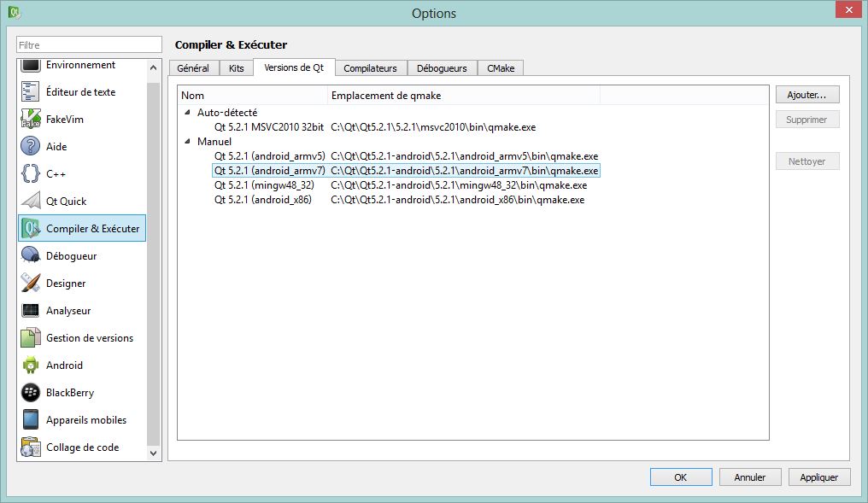
Task: Click the Nettoyer button
Action: 807,161
